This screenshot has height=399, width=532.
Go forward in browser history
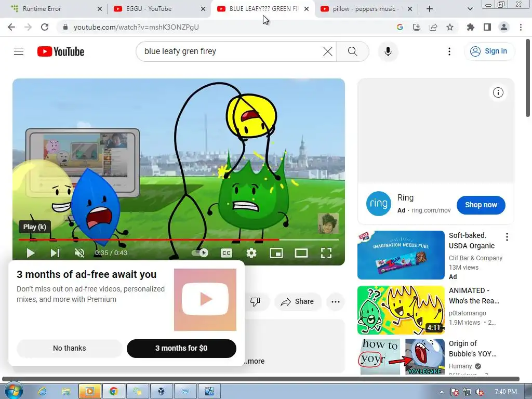(x=28, y=27)
